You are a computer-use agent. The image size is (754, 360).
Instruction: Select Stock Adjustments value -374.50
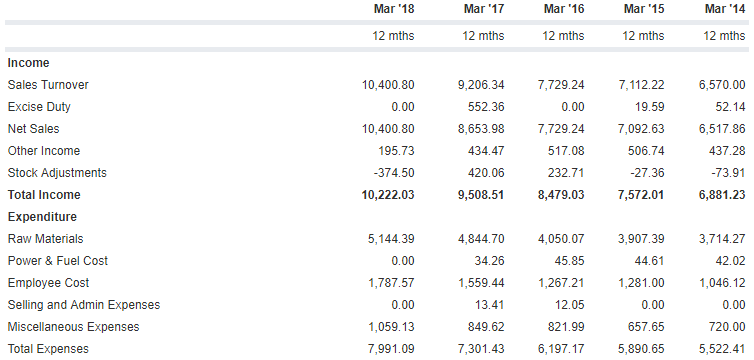coord(395,173)
